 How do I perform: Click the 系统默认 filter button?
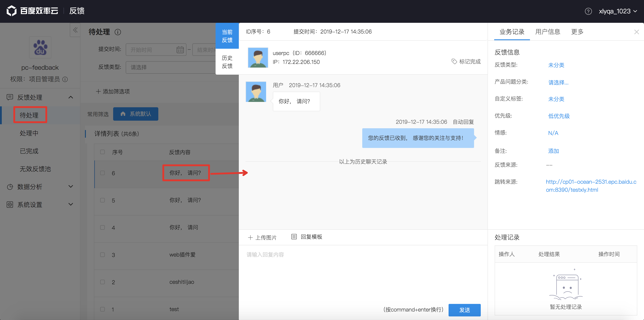[x=136, y=114]
